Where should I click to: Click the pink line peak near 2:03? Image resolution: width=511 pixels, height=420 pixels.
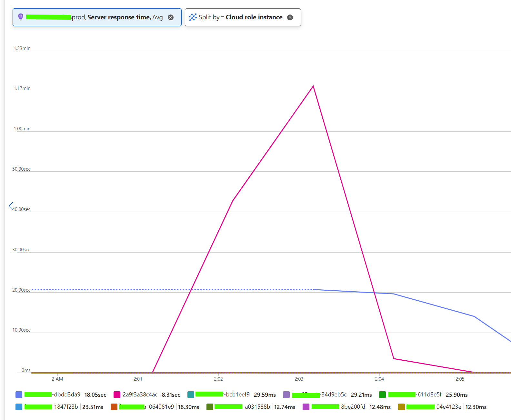pos(313,86)
